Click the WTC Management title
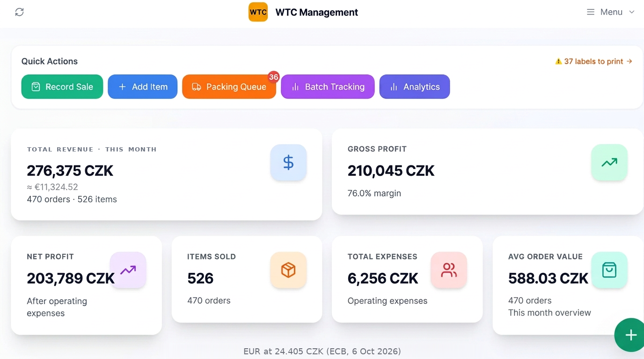 317,12
